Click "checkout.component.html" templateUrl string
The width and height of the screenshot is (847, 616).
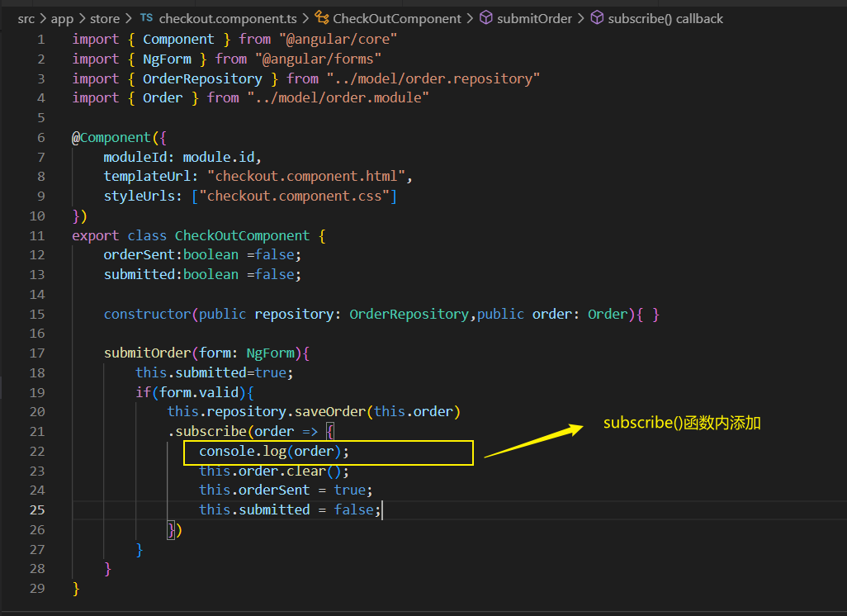(306, 177)
